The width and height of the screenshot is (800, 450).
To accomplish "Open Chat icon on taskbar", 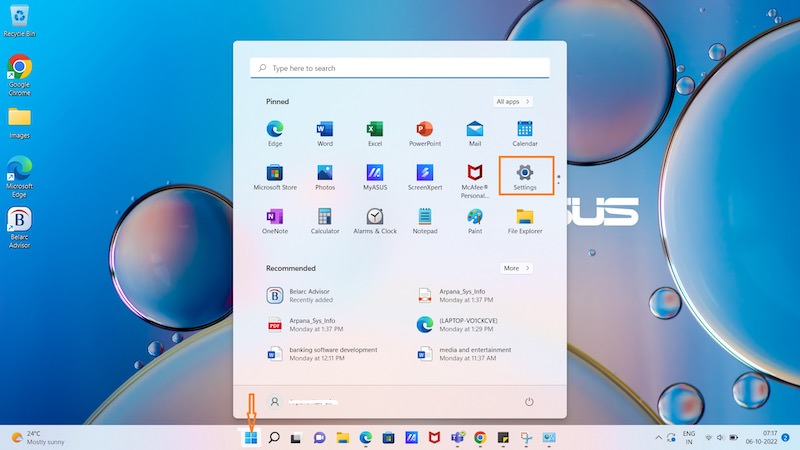I will [x=319, y=438].
